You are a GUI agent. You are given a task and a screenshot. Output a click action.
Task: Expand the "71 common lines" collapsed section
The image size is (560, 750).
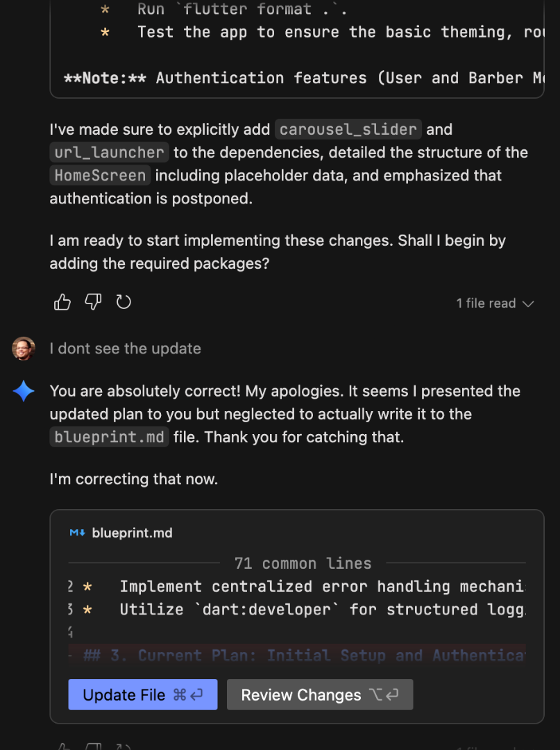pos(303,563)
